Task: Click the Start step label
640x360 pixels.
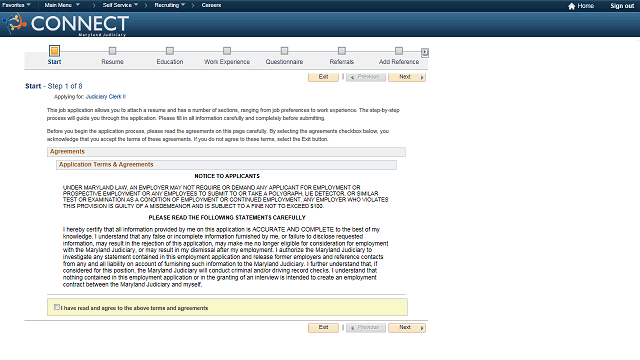Action: [x=54, y=62]
